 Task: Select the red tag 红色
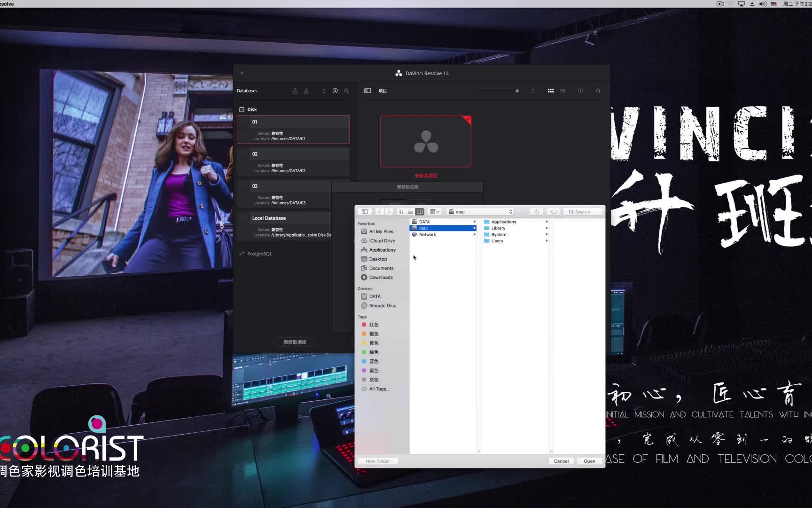370,325
